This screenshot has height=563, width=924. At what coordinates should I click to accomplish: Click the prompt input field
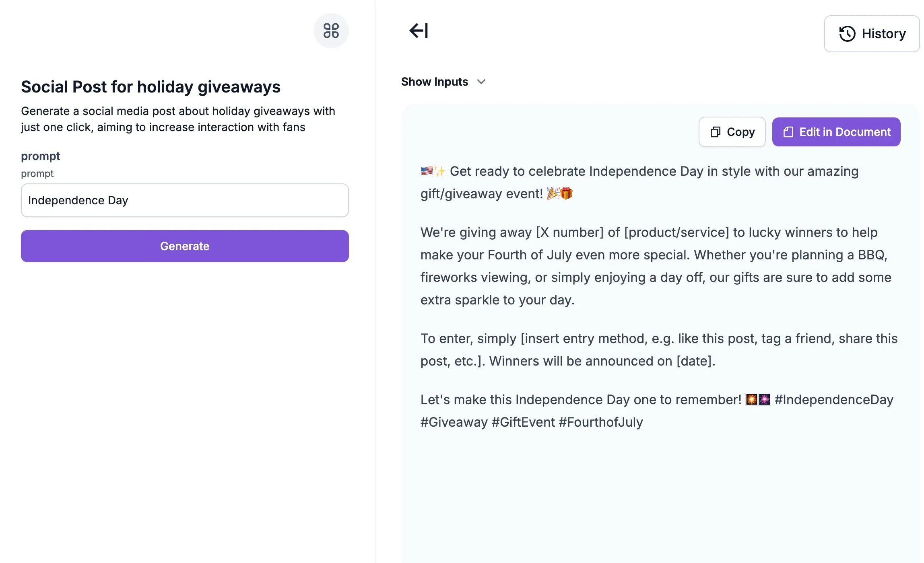[185, 200]
